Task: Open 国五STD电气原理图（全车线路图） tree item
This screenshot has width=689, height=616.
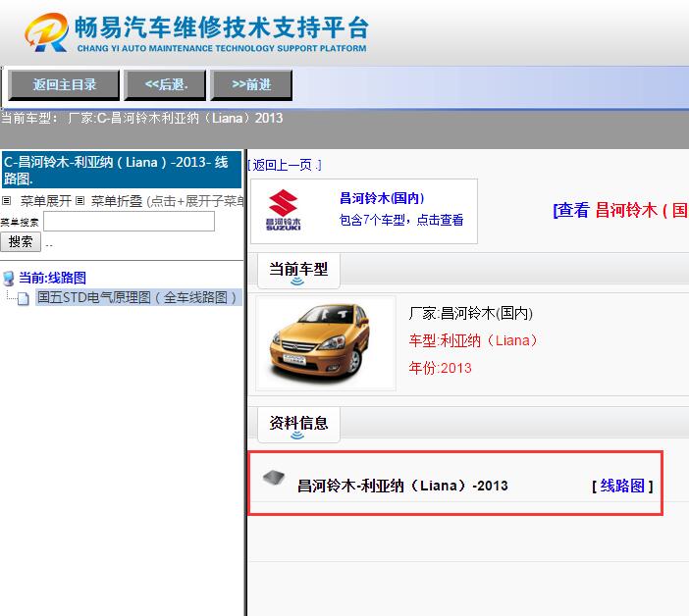Action: [138, 297]
